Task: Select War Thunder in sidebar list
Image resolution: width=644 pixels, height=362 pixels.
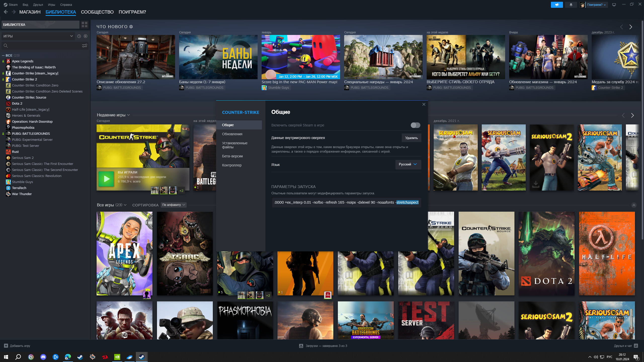Action: click(x=22, y=194)
